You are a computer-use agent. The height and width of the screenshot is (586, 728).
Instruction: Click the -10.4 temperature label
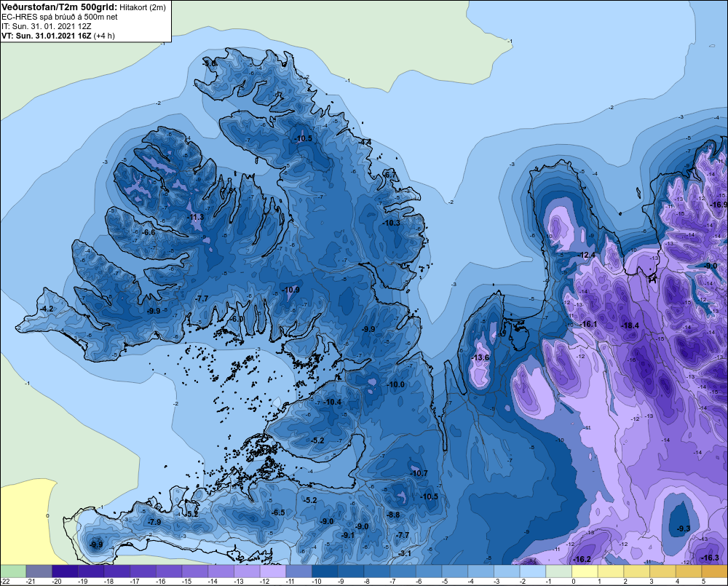[333, 402]
